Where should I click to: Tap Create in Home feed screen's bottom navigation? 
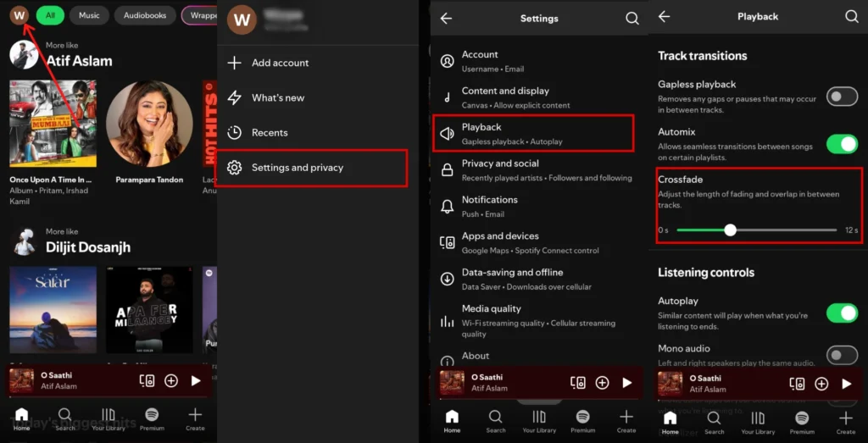[x=195, y=419]
